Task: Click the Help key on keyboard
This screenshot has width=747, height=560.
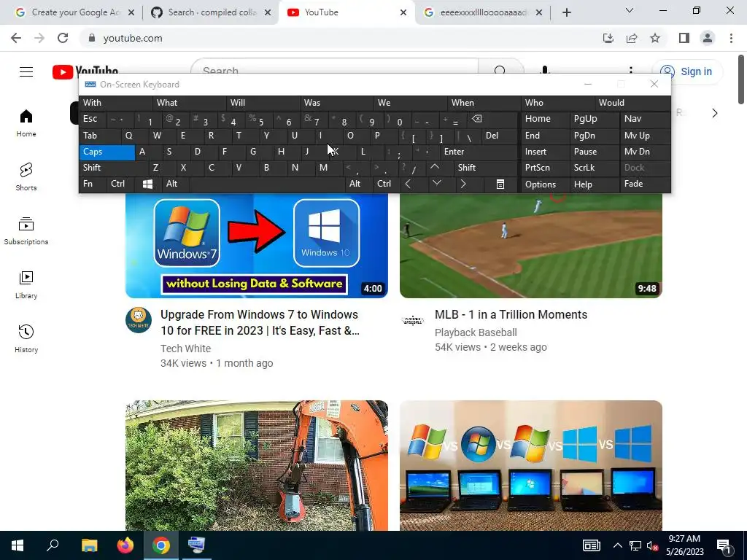Action: coord(594,184)
